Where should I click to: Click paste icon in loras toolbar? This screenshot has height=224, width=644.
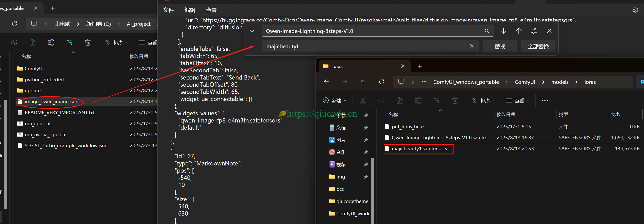[400, 100]
